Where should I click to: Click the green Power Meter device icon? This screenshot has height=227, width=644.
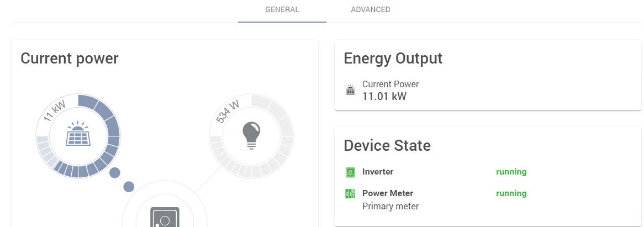click(x=350, y=193)
